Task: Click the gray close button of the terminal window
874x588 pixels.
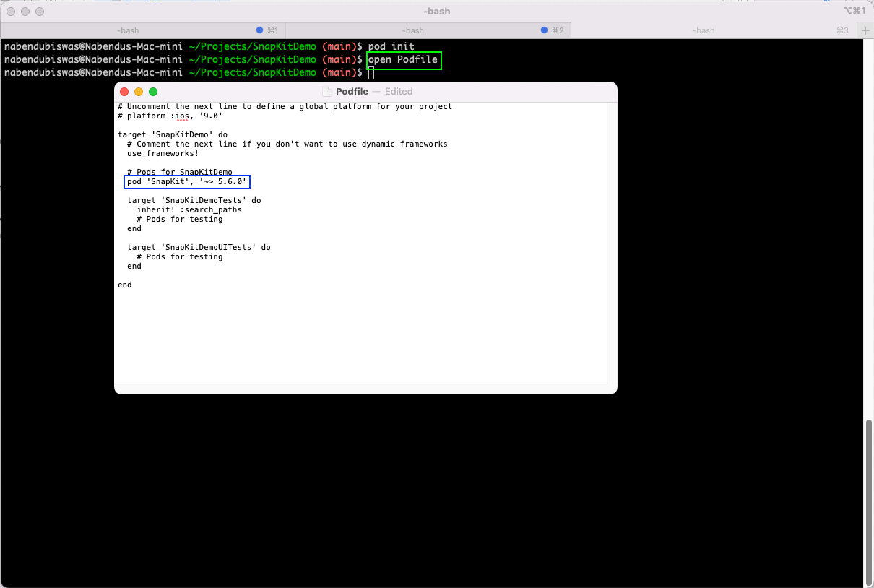Action: point(11,12)
